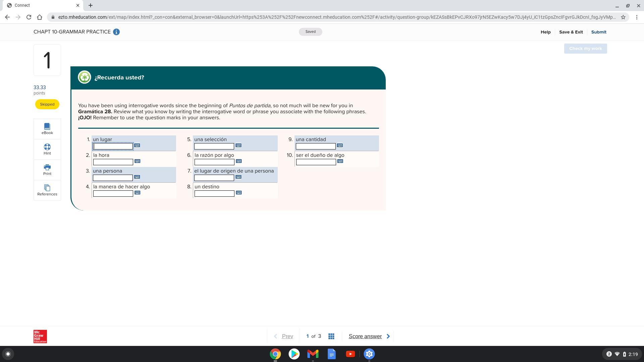Click the Submit link
Screen dimensions: 644x362
click(598, 32)
